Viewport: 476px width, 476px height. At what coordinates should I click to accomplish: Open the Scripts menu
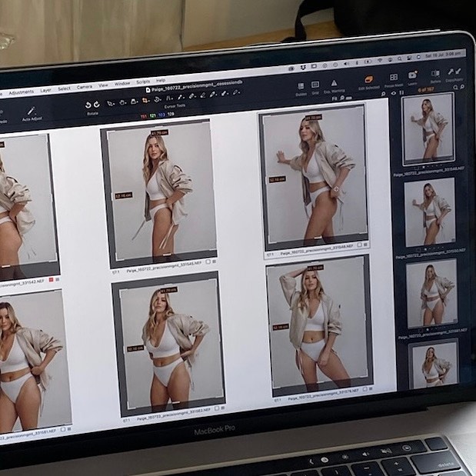click(143, 82)
